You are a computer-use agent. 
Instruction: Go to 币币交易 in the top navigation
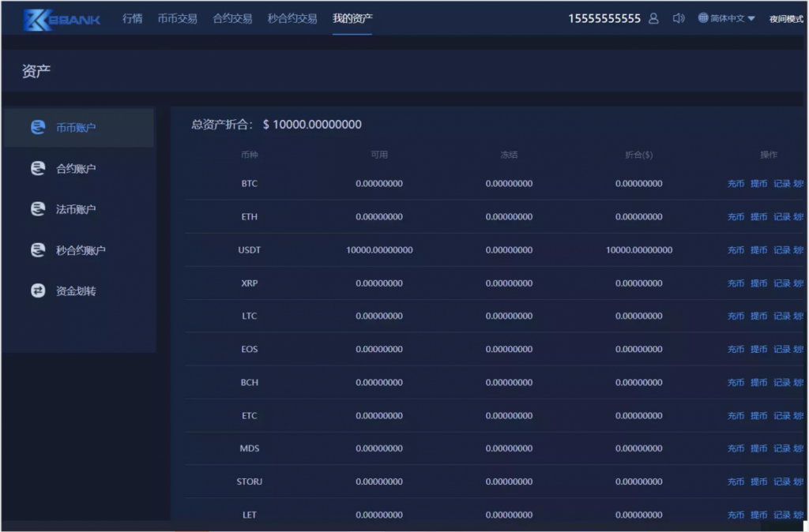[178, 18]
